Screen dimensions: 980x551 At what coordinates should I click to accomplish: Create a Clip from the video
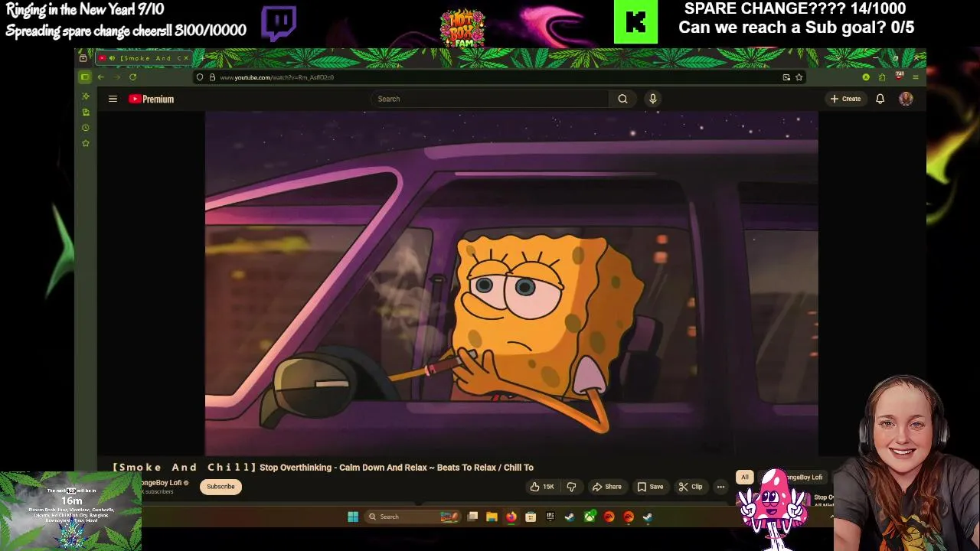tap(690, 487)
